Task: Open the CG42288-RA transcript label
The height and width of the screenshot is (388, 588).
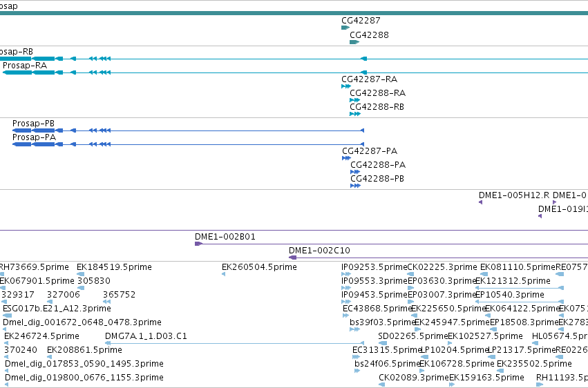Action: (378, 93)
